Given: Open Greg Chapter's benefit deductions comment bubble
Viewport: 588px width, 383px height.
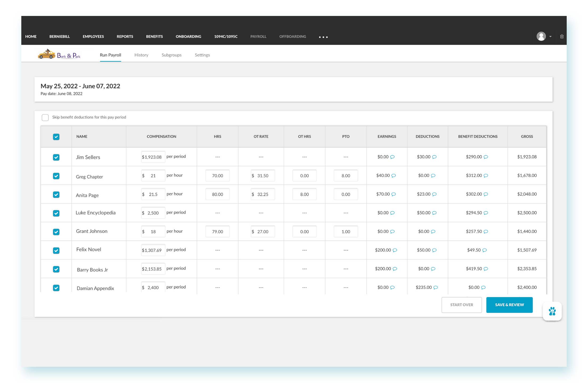Looking at the screenshot, I should coord(486,176).
